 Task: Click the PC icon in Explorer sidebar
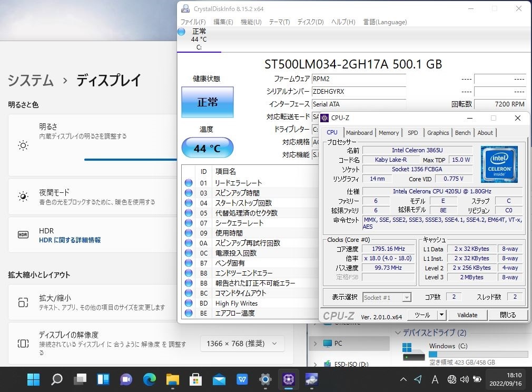pyautogui.click(x=328, y=344)
